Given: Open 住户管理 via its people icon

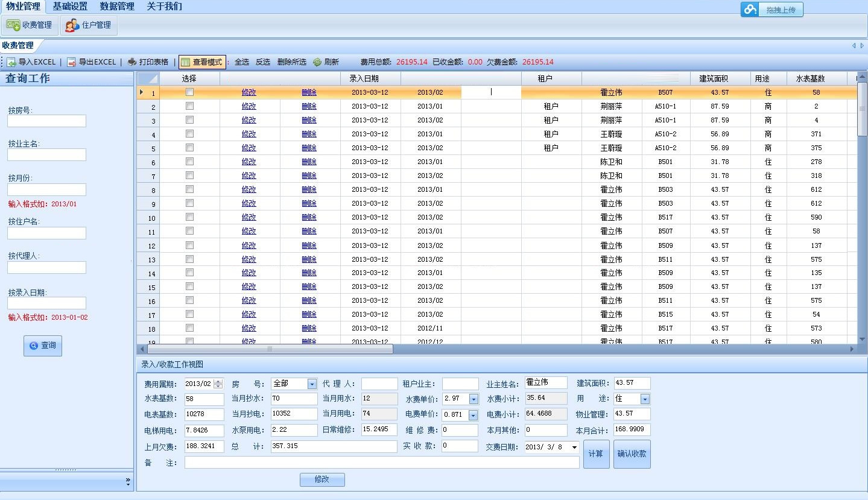Looking at the screenshot, I should point(72,26).
